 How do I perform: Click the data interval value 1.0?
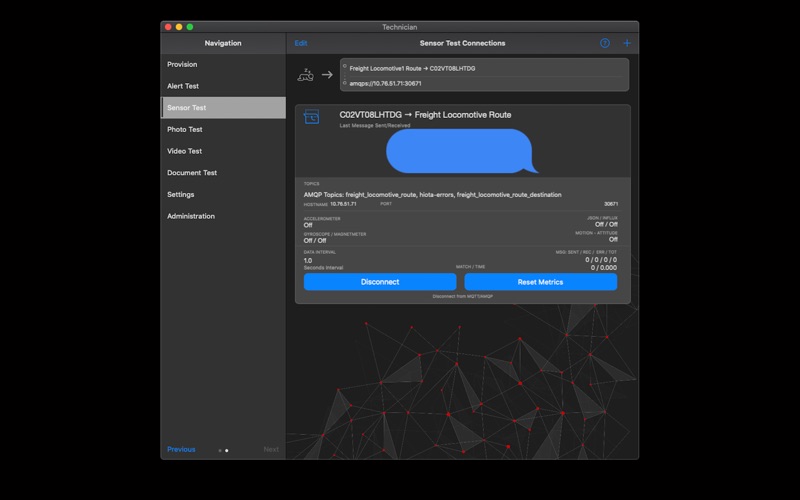[x=308, y=260]
